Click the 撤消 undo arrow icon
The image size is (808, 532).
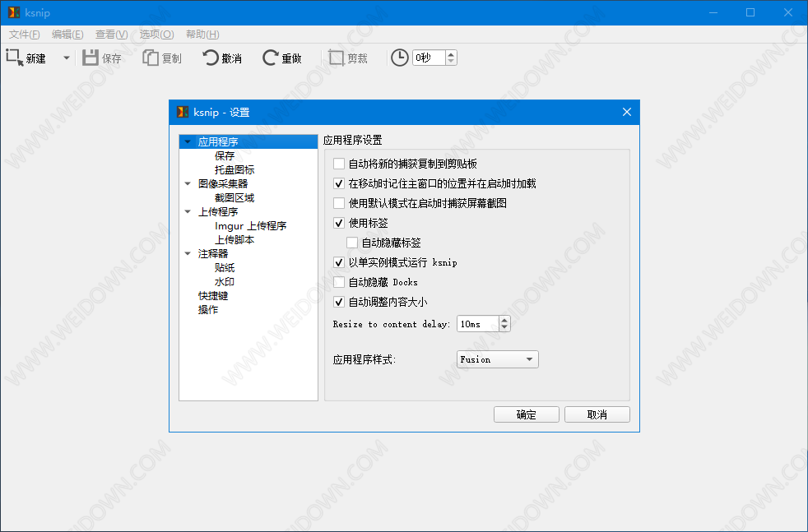[211, 58]
